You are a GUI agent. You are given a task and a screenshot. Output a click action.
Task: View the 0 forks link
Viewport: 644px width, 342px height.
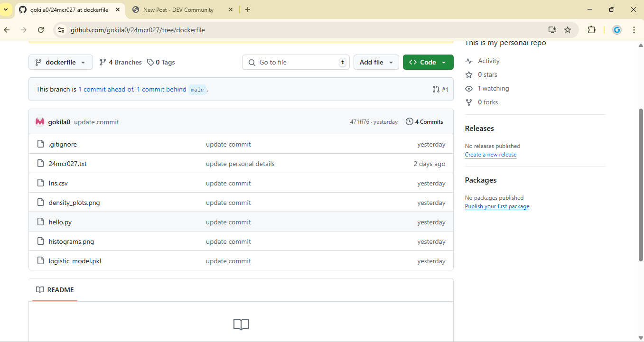click(482, 102)
